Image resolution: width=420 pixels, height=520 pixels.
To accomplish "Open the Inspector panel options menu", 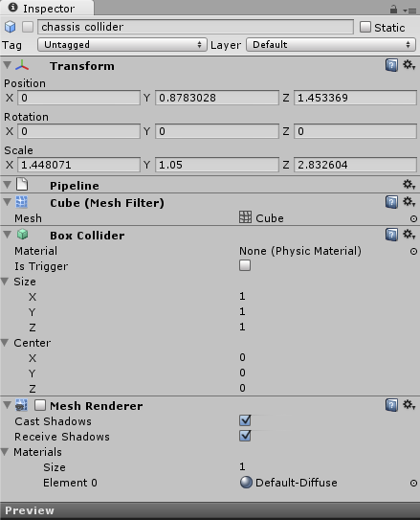I will click(409, 11).
